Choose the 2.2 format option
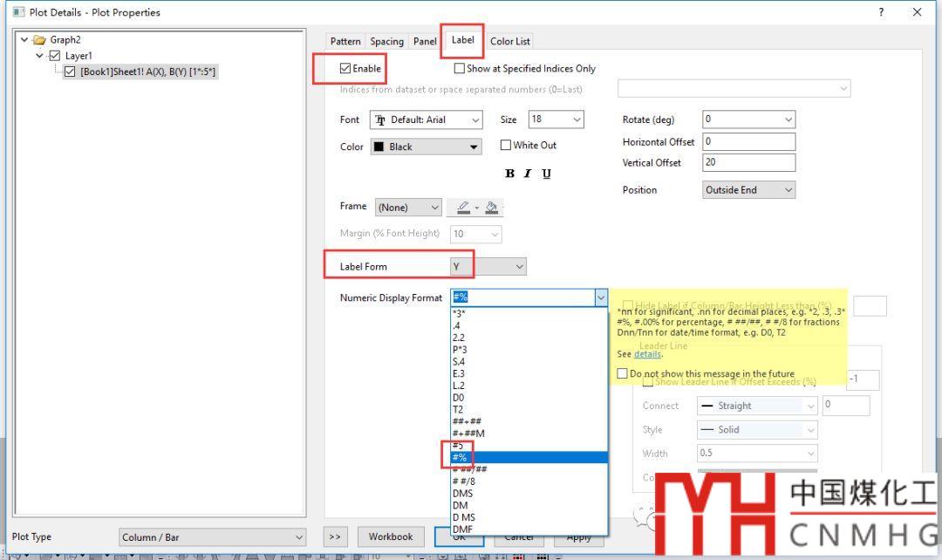Viewport: 942px width, 560px height. pos(529,338)
